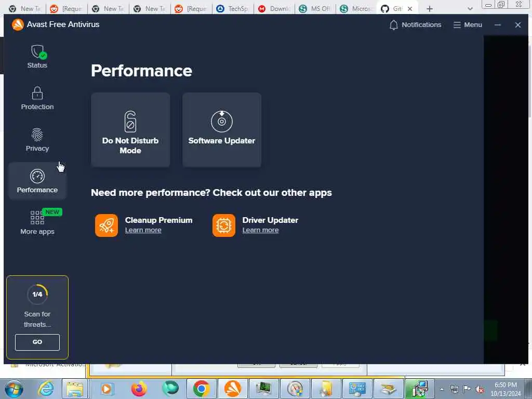Close the Avast window
The width and height of the screenshot is (532, 399).
click(x=518, y=25)
